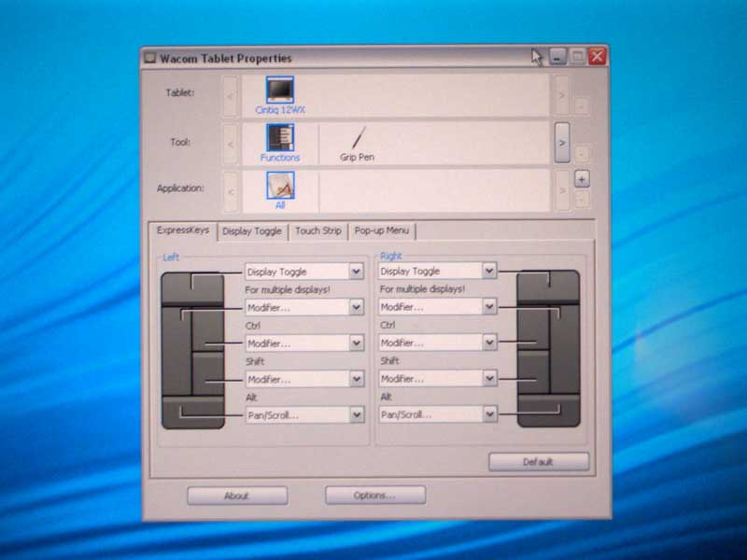Close the Wacom Tablet Properties window
747x560 pixels.
point(597,56)
